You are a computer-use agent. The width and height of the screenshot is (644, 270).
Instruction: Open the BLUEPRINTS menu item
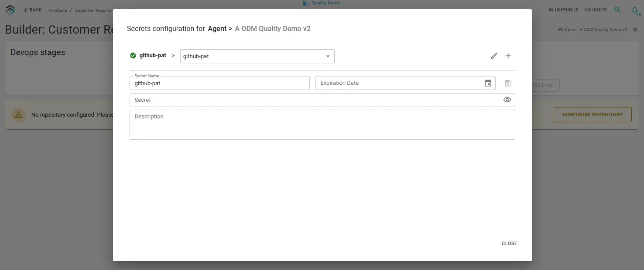(x=563, y=9)
